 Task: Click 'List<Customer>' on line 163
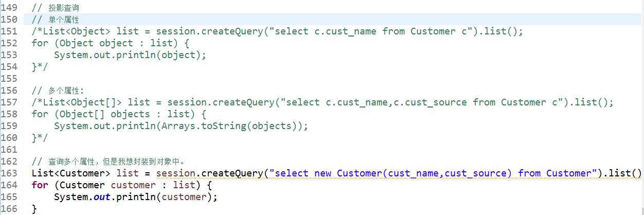click(71, 173)
